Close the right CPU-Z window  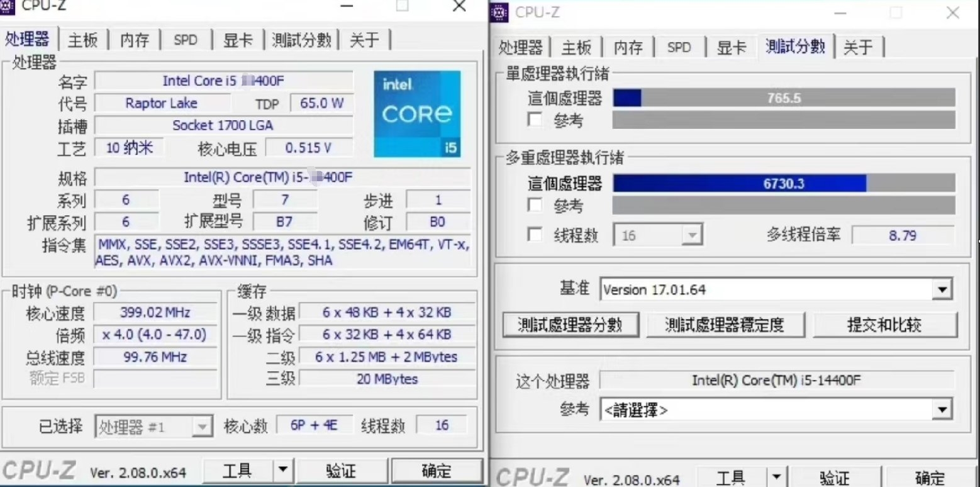point(953,12)
